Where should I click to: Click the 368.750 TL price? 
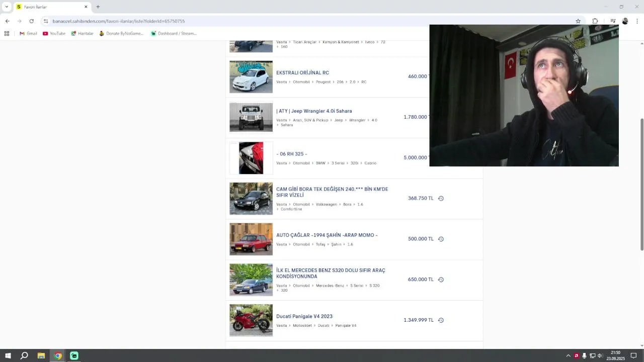421,199
